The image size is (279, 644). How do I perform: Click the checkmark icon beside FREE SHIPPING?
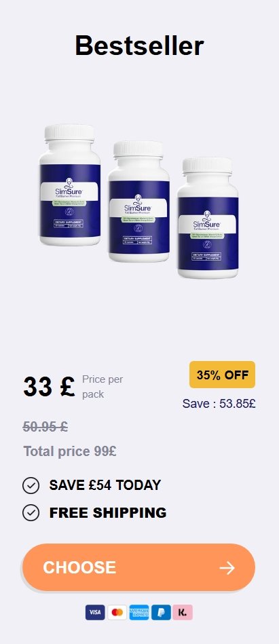[31, 512]
